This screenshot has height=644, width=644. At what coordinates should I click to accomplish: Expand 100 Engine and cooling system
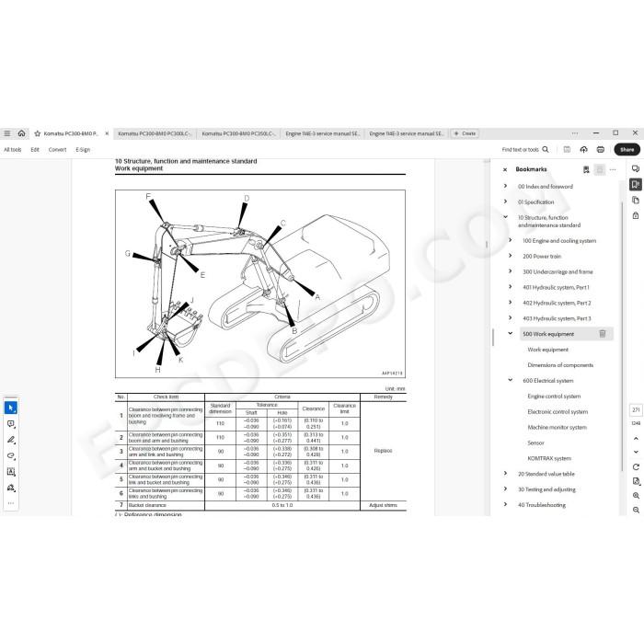point(511,240)
